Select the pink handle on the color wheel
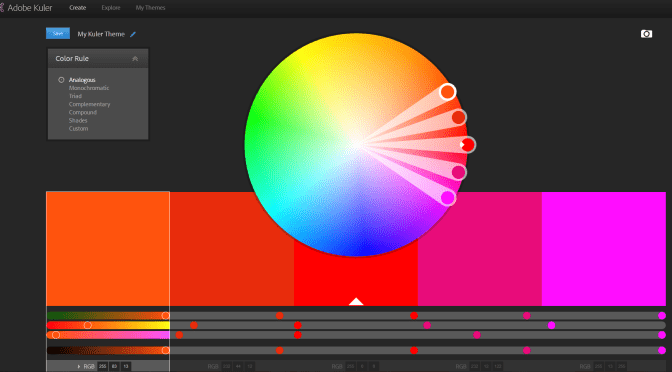The image size is (672, 372). (459, 172)
